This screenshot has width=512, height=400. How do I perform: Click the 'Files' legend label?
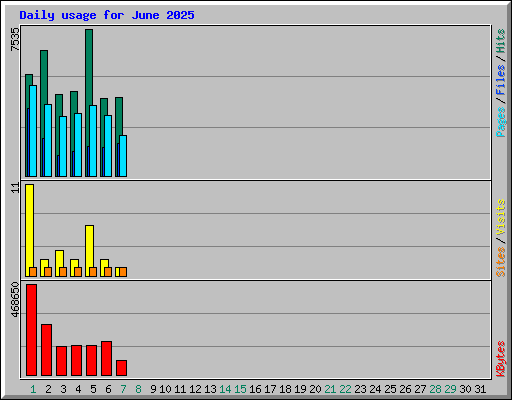pyautogui.click(x=500, y=80)
